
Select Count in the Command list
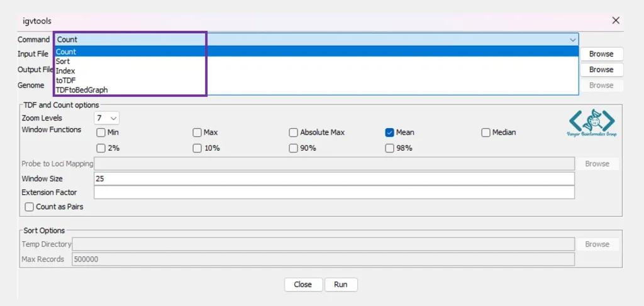pos(316,52)
